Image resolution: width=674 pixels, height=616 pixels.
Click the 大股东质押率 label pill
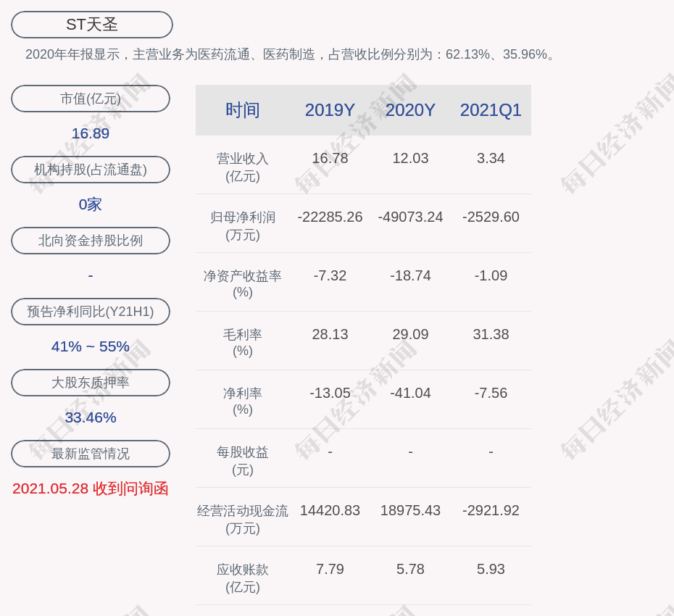point(91,383)
